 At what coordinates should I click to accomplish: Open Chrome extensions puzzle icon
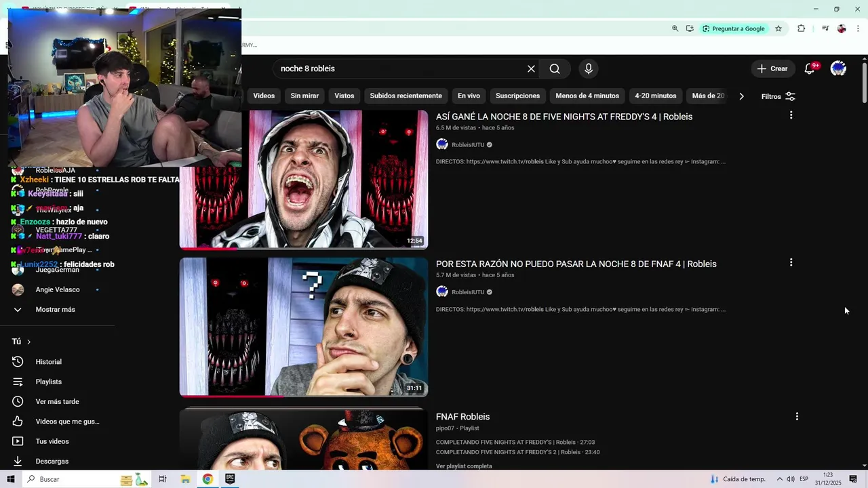pyautogui.click(x=801, y=28)
